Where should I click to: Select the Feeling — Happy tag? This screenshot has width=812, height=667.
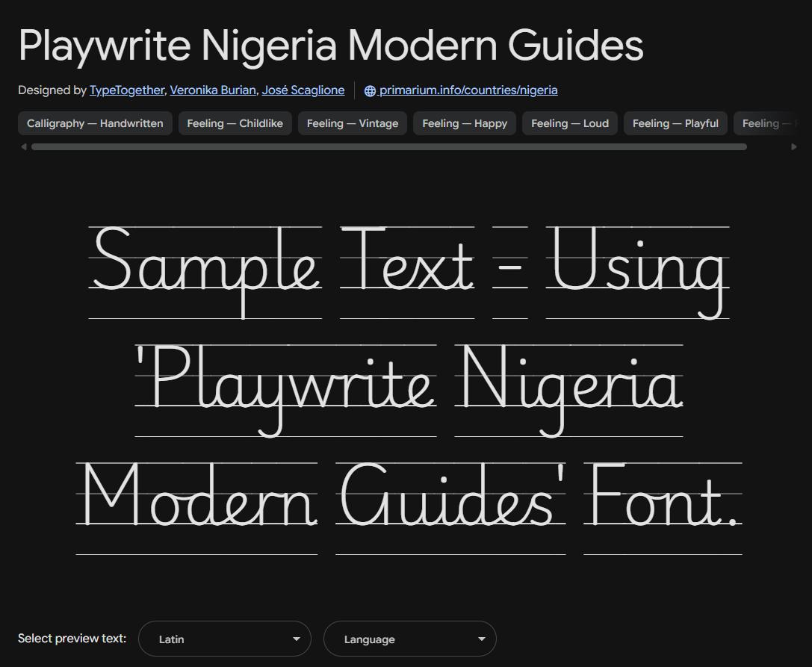tap(465, 123)
